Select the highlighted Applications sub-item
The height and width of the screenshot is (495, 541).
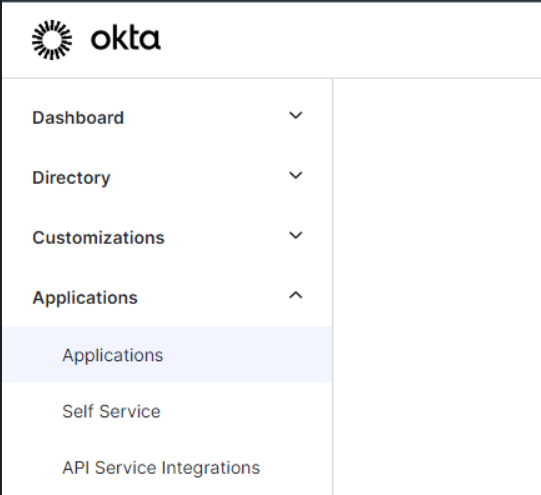coord(167,354)
